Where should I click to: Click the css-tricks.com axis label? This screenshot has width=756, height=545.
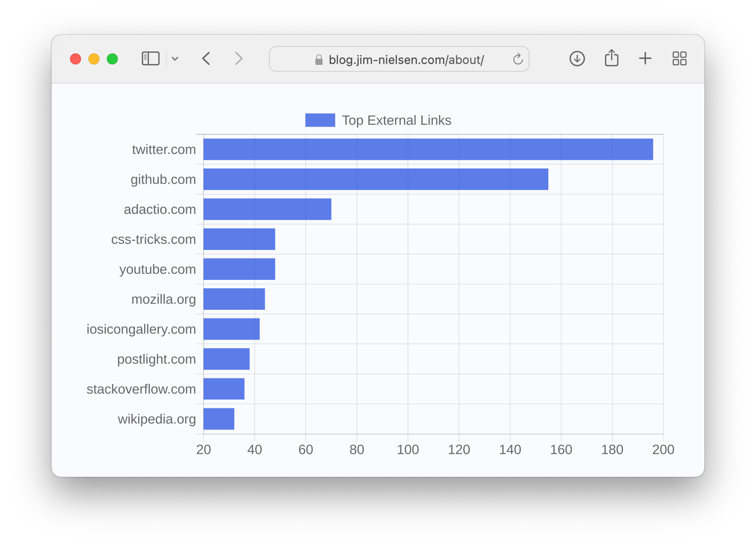pyautogui.click(x=153, y=239)
